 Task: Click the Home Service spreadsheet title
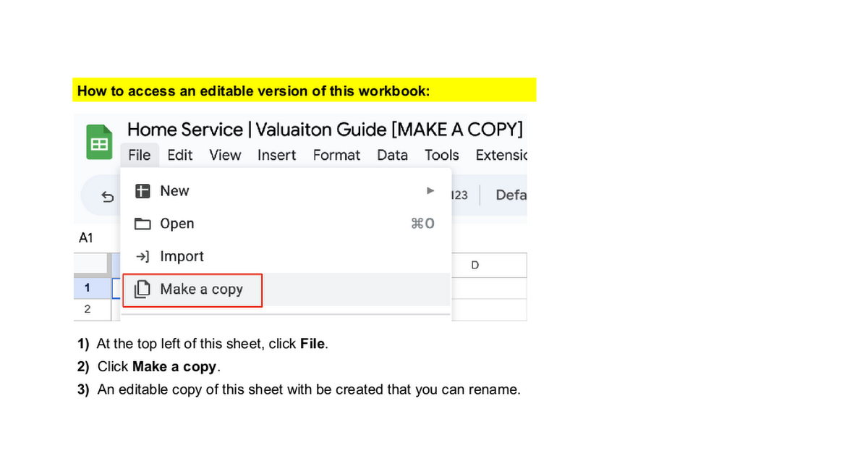click(325, 130)
